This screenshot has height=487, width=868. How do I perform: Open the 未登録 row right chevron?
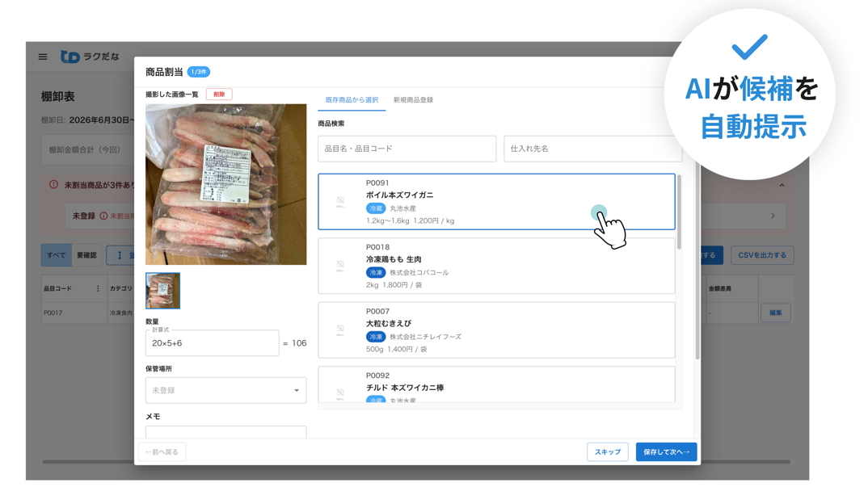point(773,216)
